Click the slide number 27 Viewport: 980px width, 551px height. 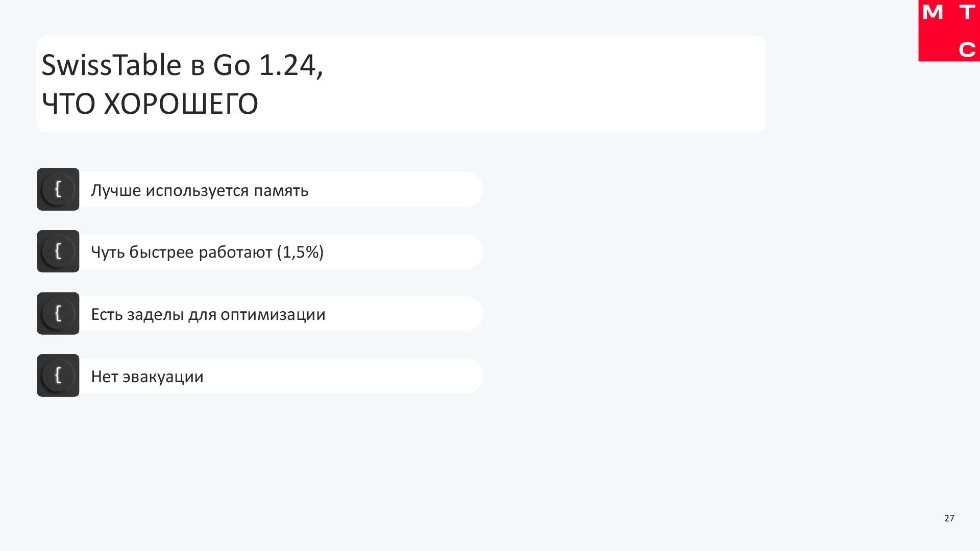point(949,518)
